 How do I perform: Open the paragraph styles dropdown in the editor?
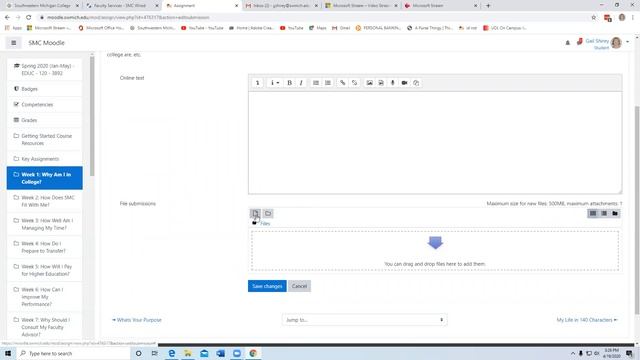point(274,83)
